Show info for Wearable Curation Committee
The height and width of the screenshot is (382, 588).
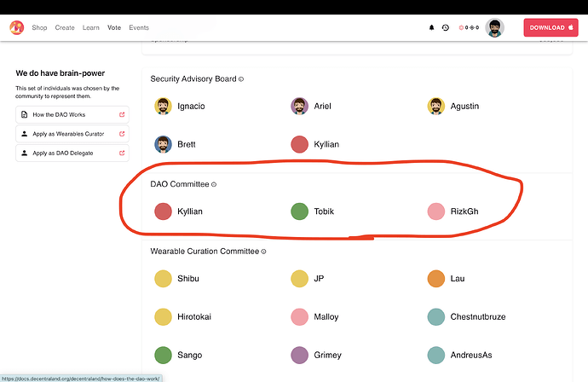click(x=263, y=252)
